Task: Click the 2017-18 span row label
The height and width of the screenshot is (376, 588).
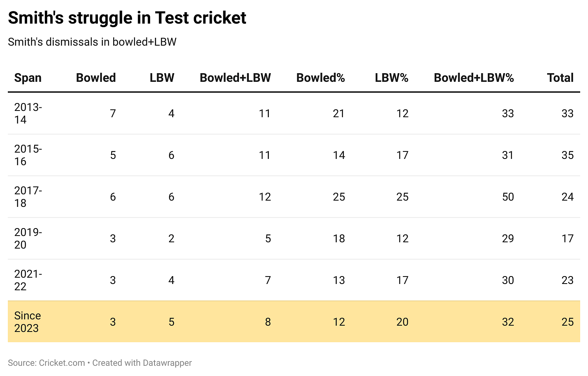Action: (28, 197)
